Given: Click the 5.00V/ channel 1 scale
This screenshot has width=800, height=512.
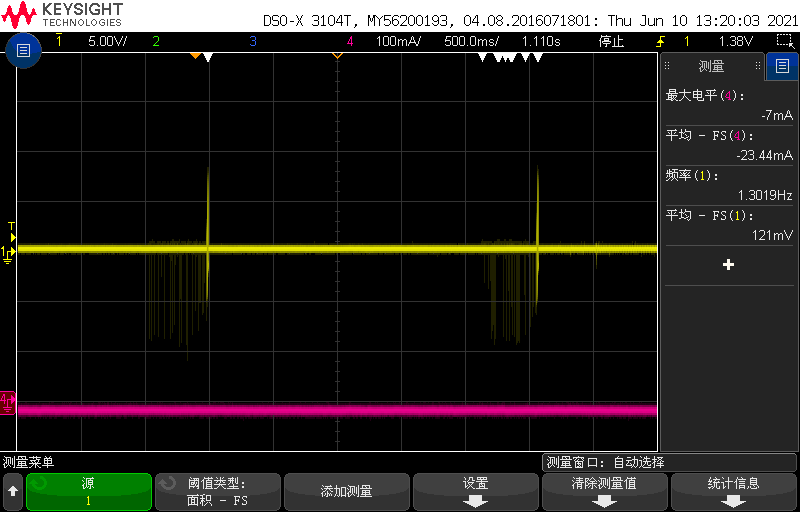Looking at the screenshot, I should pos(107,41).
